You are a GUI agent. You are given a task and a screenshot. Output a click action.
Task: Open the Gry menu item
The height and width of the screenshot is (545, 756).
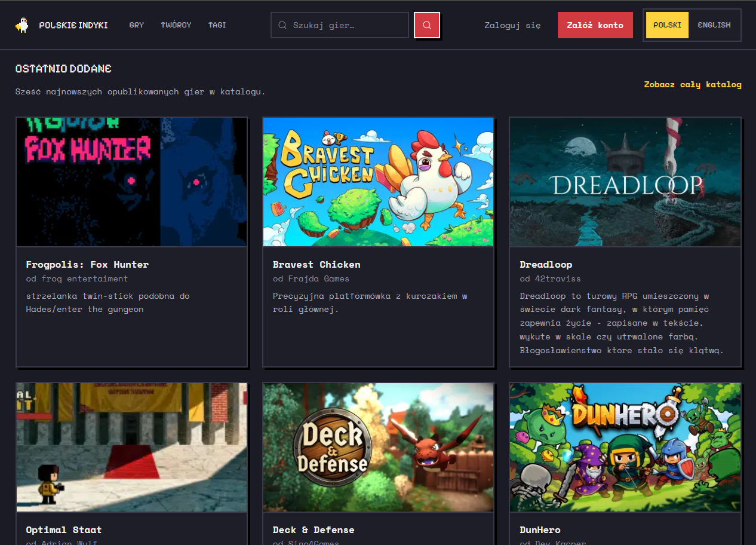(137, 25)
